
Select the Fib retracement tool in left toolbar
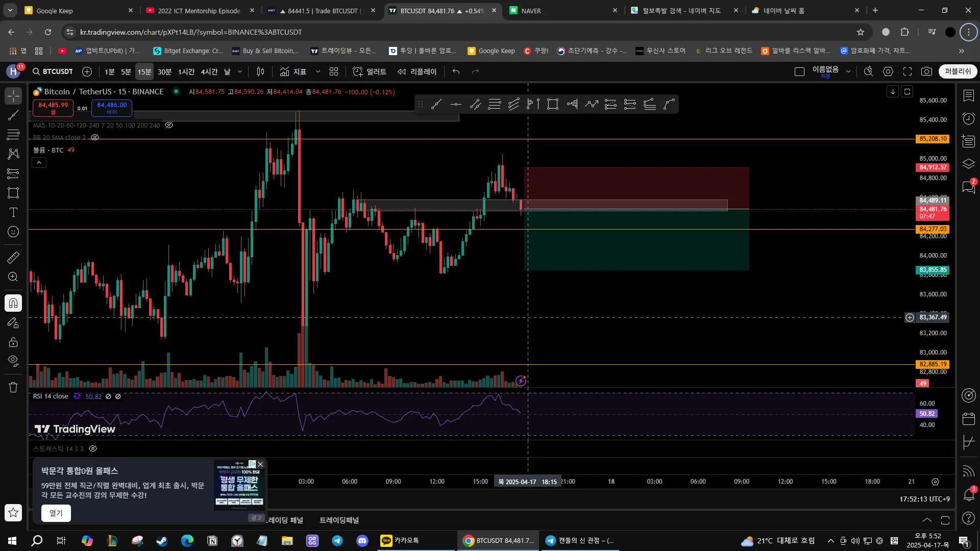13,135
